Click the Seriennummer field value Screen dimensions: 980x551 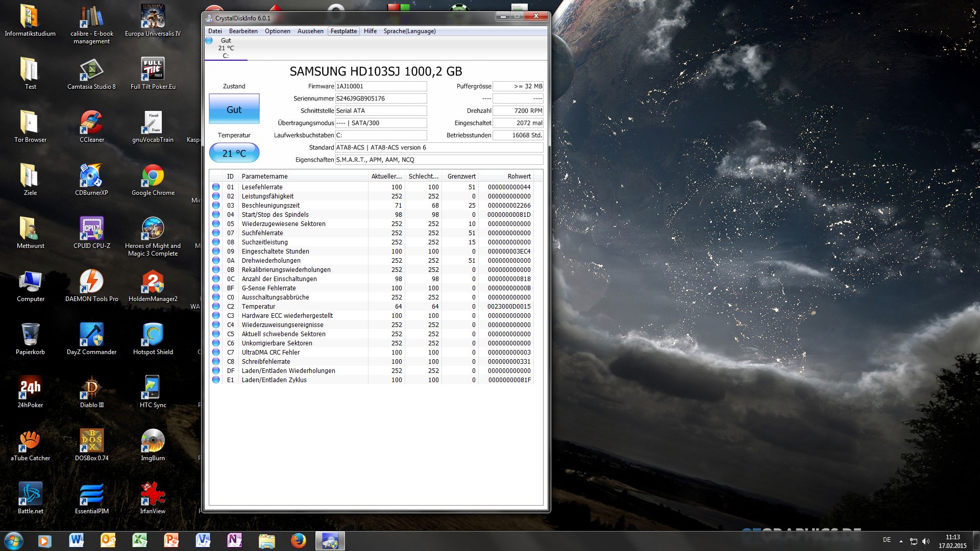point(380,98)
